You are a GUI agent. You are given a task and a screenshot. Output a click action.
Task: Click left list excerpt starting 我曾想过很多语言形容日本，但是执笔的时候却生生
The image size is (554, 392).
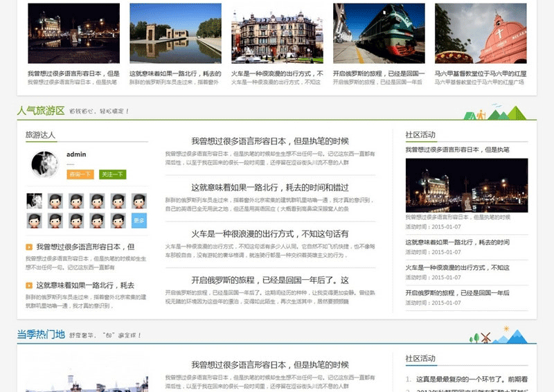click(86, 263)
